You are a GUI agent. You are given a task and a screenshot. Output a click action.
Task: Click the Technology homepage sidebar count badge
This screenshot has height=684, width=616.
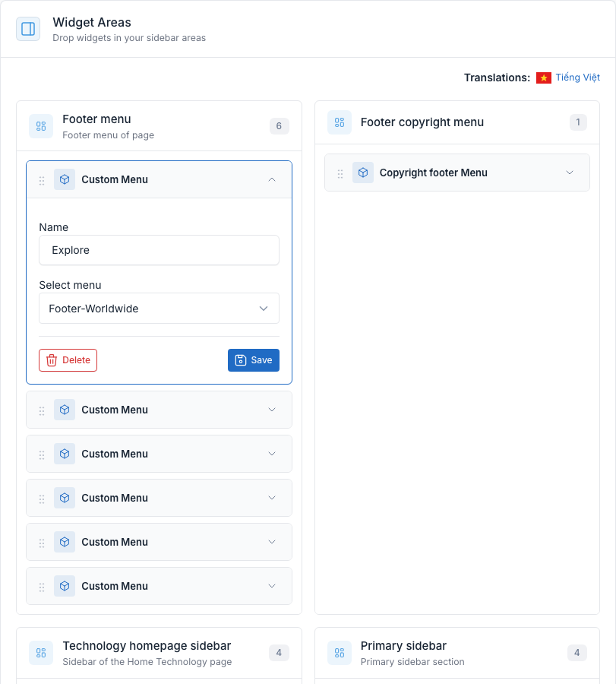pyautogui.click(x=279, y=653)
